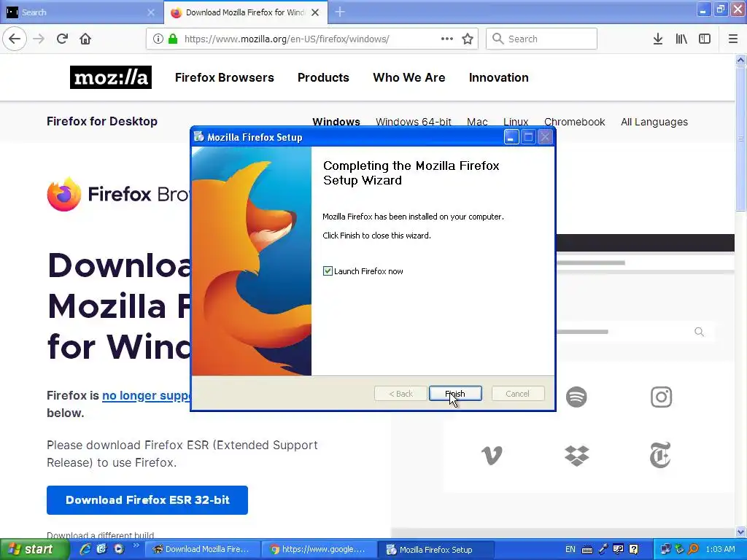This screenshot has width=747, height=560.
Task: Click the Dropbox icon on the page
Action: 576,456
